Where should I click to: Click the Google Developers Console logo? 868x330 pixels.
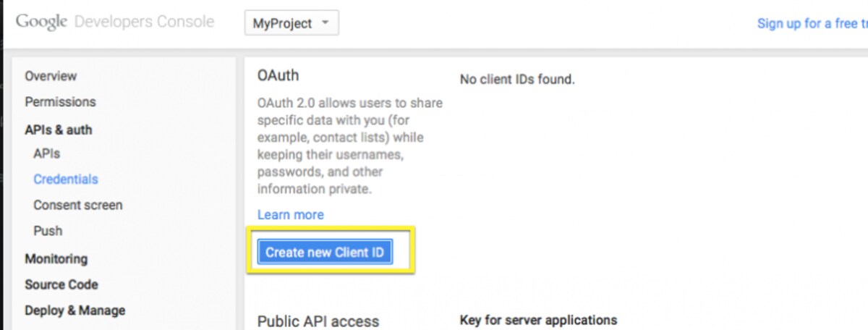click(x=115, y=22)
